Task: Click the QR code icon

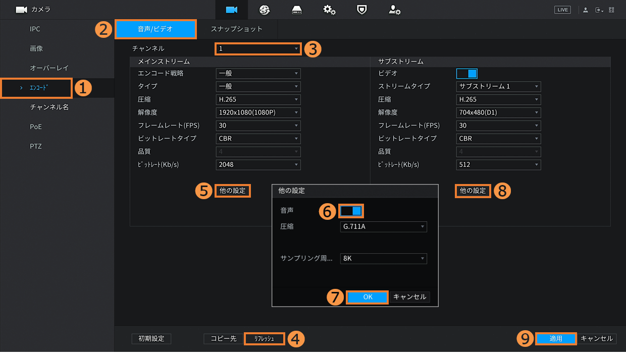Action: coord(611,10)
